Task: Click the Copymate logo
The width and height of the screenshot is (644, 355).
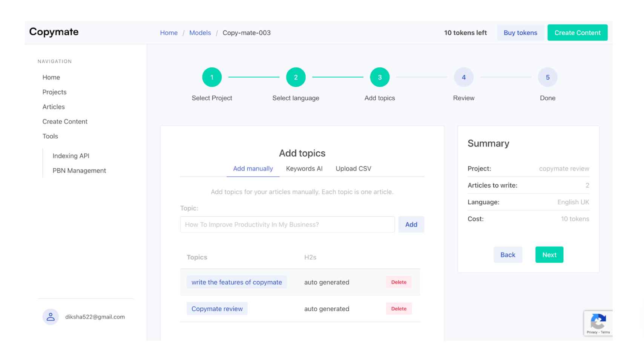Action: (54, 32)
